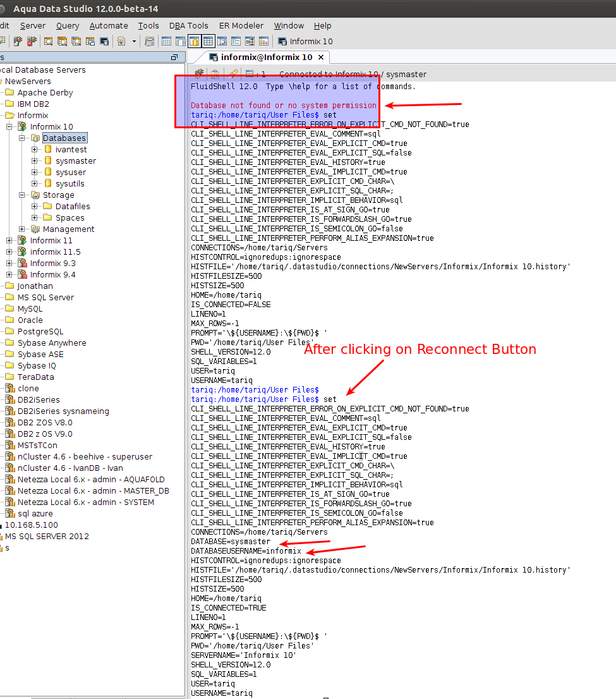Toggle the database cylinder panel toolbar button

click(195, 42)
